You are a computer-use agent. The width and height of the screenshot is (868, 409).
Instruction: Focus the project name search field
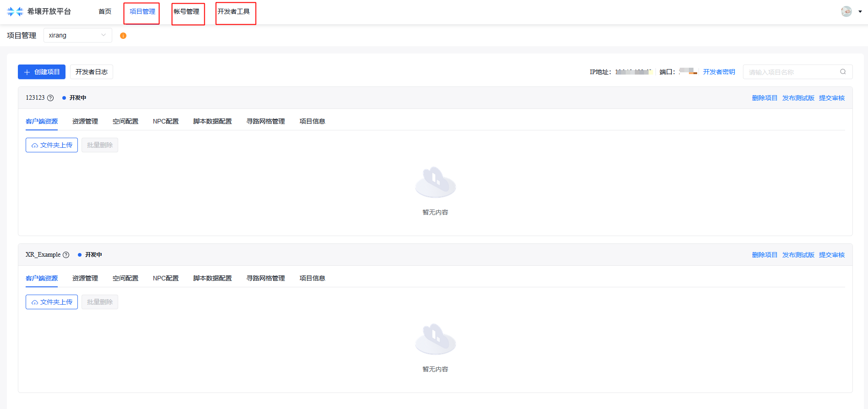(x=792, y=72)
